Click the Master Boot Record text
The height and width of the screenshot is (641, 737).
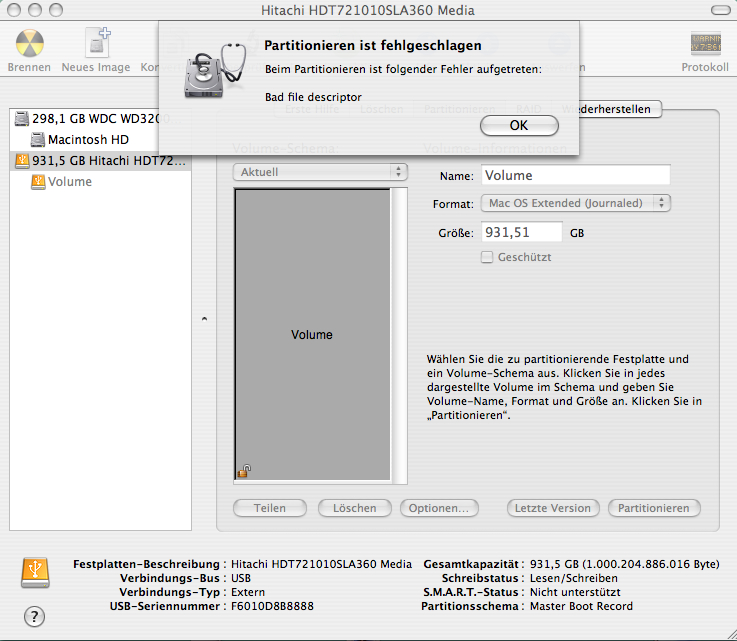point(581,606)
